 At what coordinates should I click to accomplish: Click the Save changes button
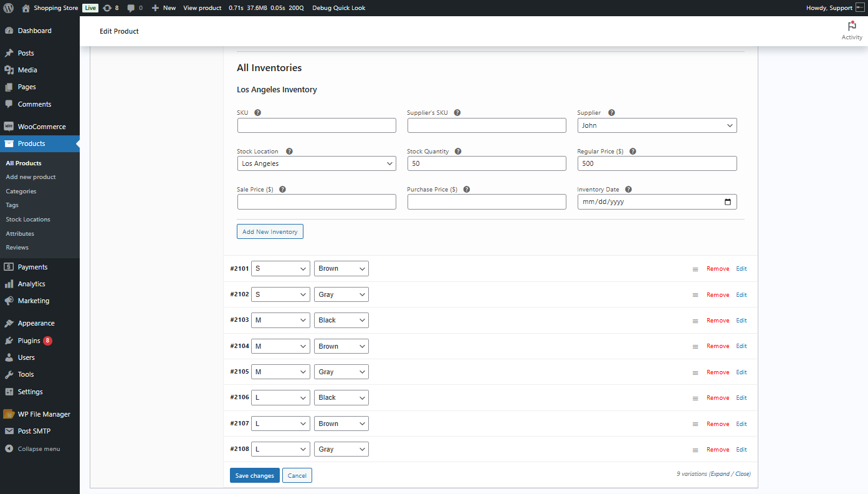tap(255, 475)
